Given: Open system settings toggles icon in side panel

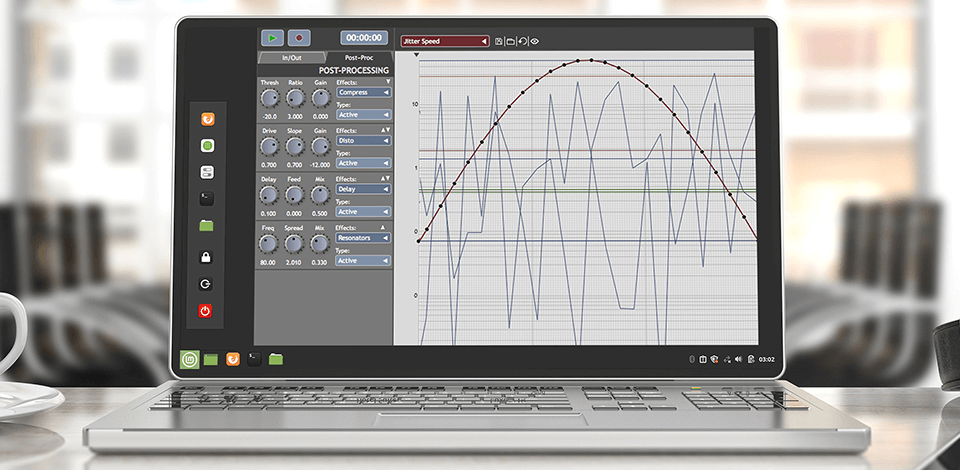Looking at the screenshot, I should (x=207, y=173).
